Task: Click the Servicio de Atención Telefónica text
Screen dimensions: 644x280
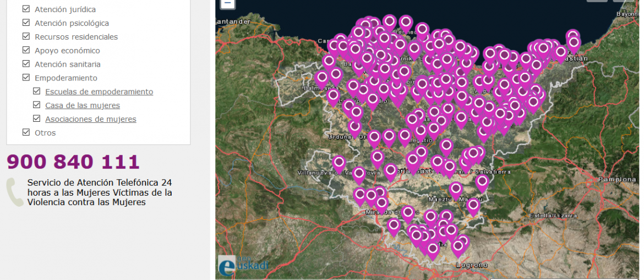Action: click(100, 192)
